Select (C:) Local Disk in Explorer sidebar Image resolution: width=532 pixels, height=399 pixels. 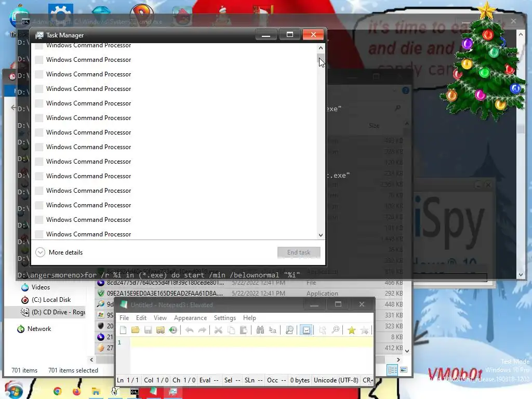(x=51, y=300)
